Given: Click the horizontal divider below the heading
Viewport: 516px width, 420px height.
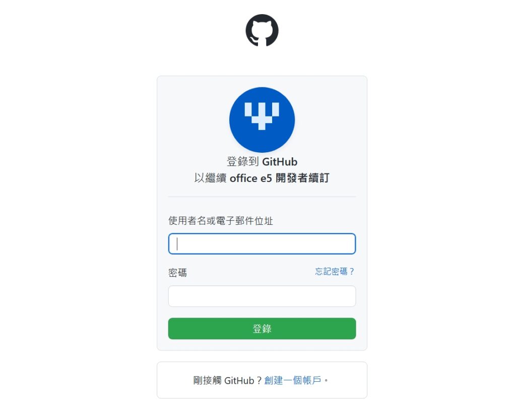Looking at the screenshot, I should (262, 197).
